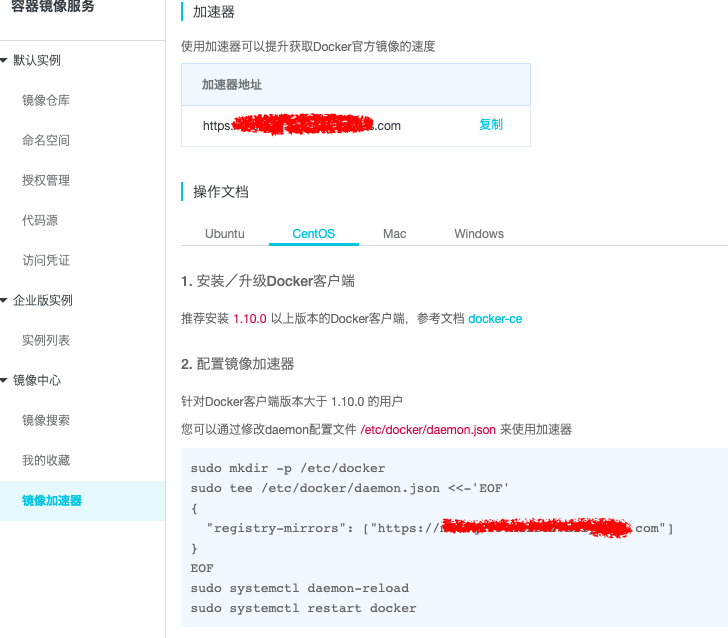Open 我的收藏 sidebar item
Viewport: 728px width, 638px height.
click(x=46, y=460)
